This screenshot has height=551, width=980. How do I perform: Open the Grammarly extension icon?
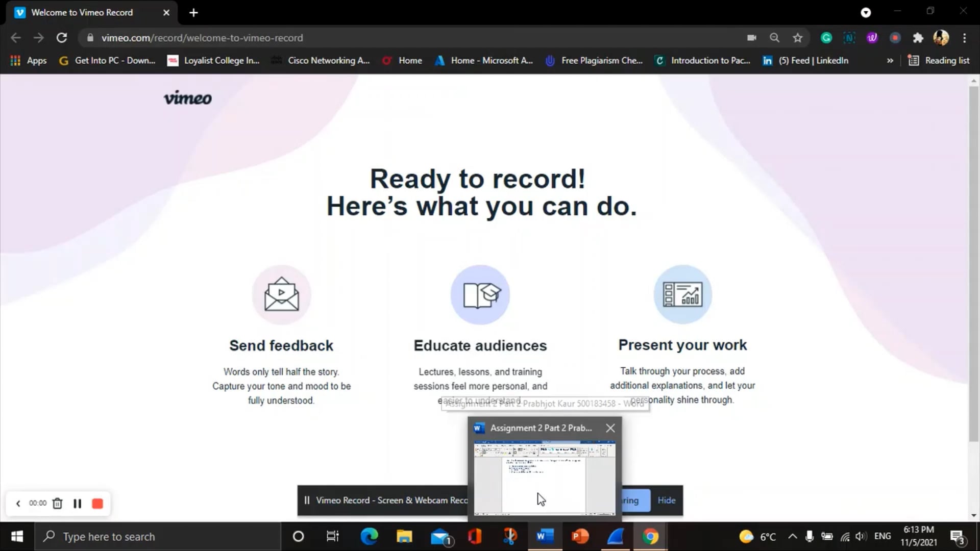click(826, 37)
